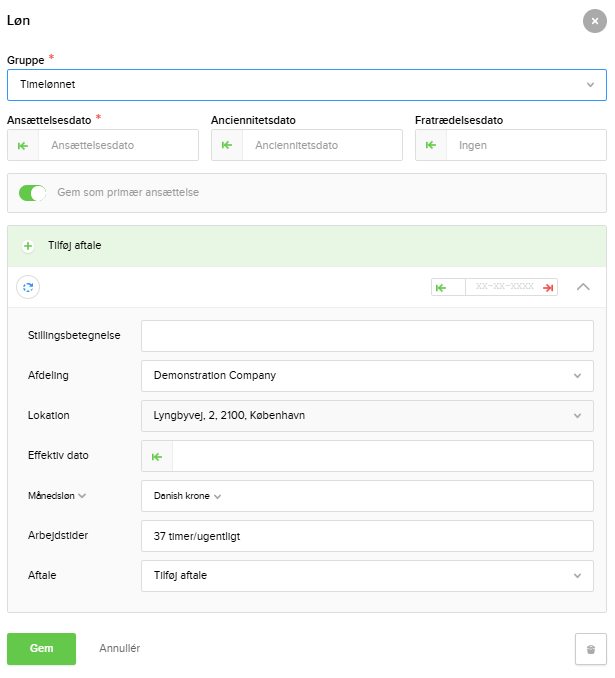This screenshot has height=678, width=615.
Task: Collapse the agreement section with chevron
Action: pyautogui.click(x=583, y=287)
